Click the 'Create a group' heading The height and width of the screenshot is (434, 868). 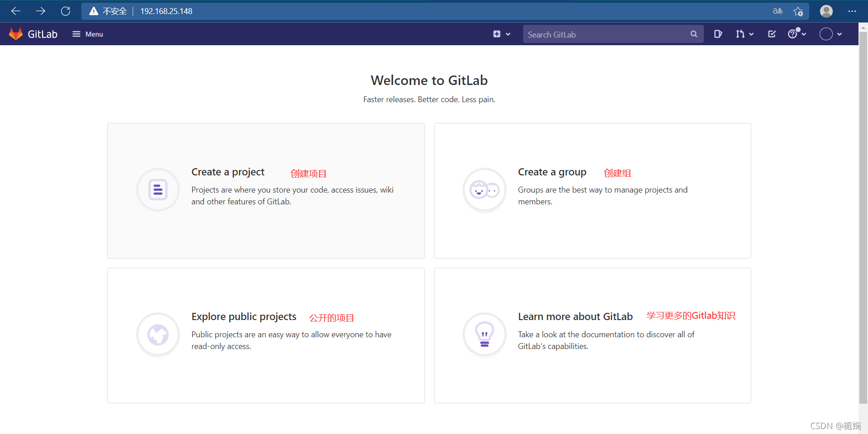(552, 172)
